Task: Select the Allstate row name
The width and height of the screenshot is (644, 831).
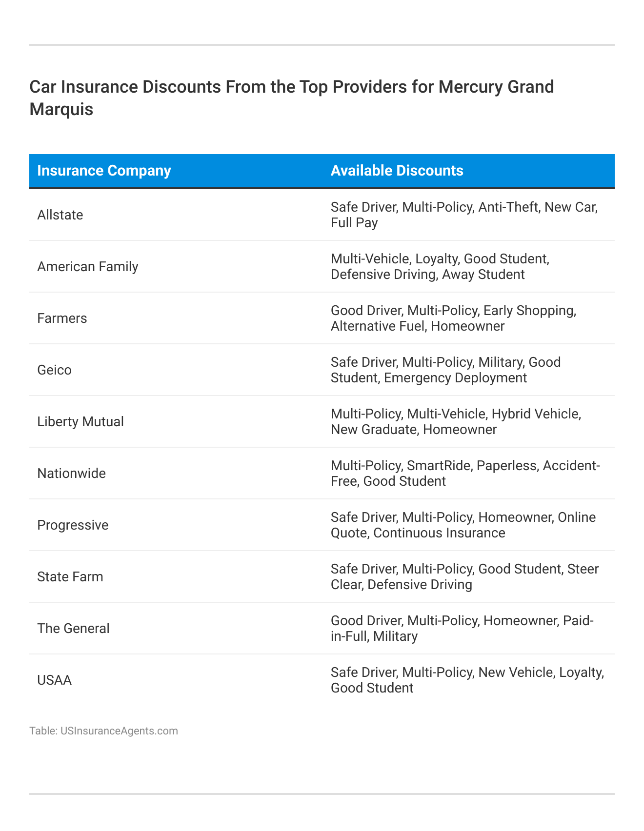Action: tap(60, 215)
